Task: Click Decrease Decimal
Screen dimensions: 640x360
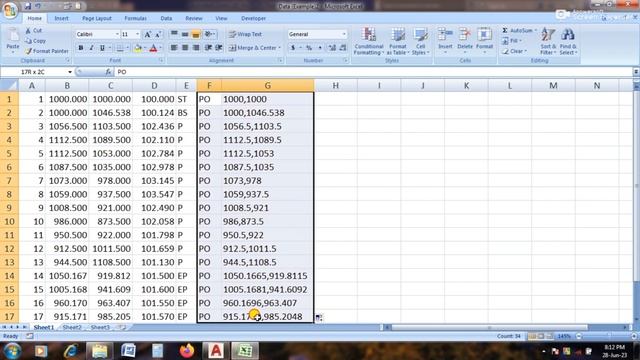Action: click(x=343, y=48)
